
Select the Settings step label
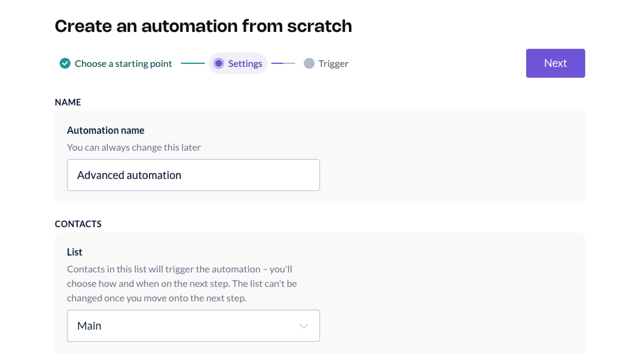245,64
